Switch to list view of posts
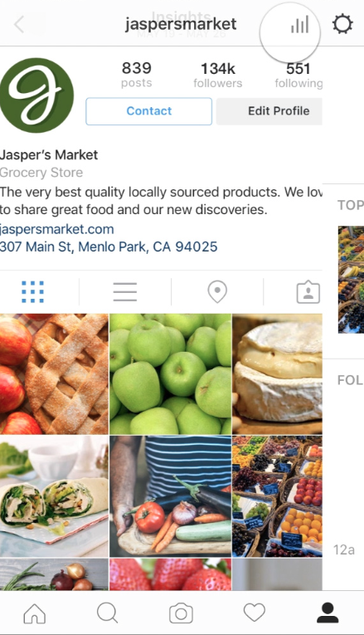The image size is (364, 635). (x=125, y=291)
